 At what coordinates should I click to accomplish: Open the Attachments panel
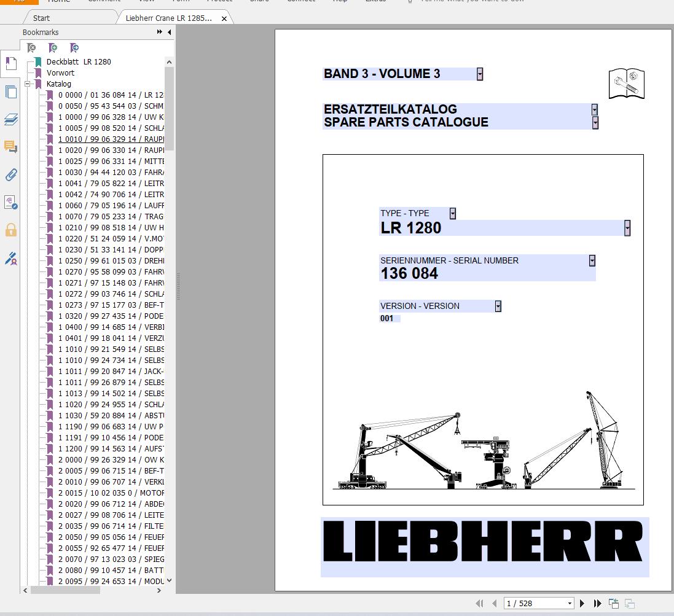[x=10, y=174]
